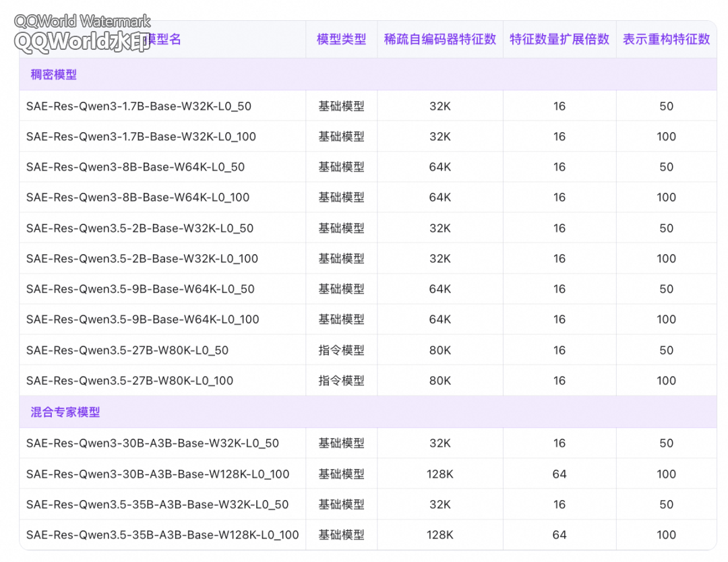Image resolution: width=728 pixels, height=562 pixels.
Task: Click 64K in the Qwen3-8B-Base-W64K-L0_50 row
Action: pyautogui.click(x=439, y=167)
